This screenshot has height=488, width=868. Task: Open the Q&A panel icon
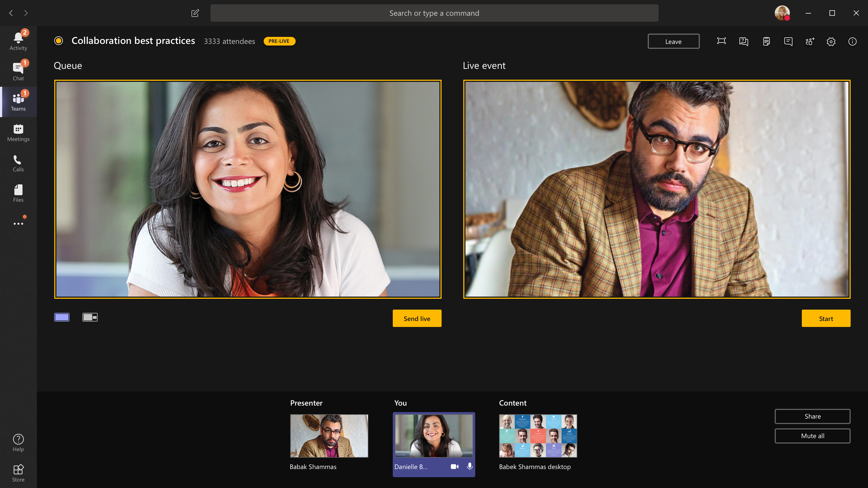pyautogui.click(x=744, y=41)
